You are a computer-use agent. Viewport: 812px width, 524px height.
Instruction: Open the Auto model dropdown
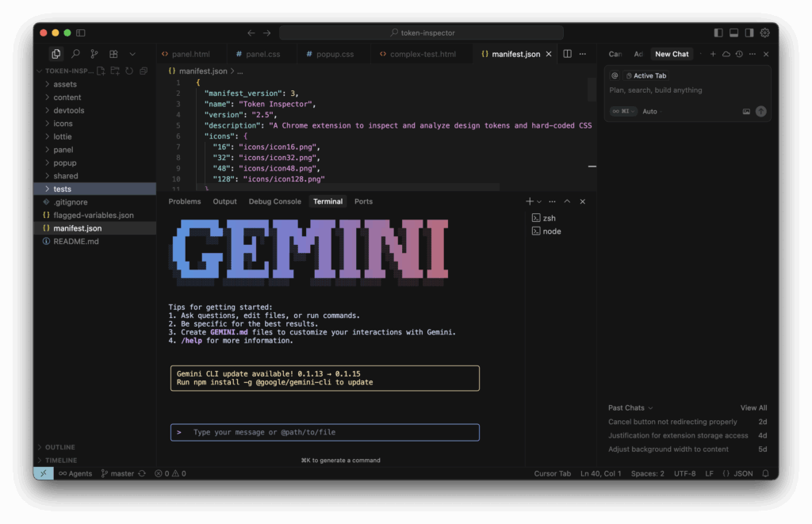(x=649, y=112)
